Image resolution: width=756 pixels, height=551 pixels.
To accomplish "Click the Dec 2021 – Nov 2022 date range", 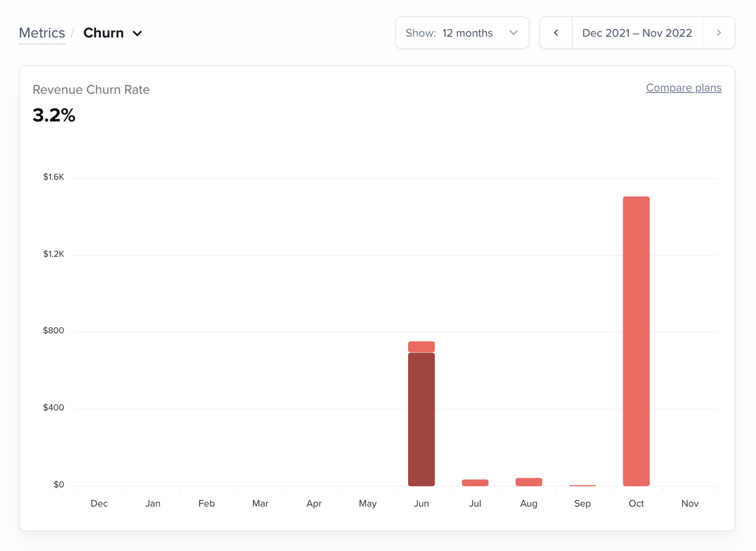I will click(637, 33).
